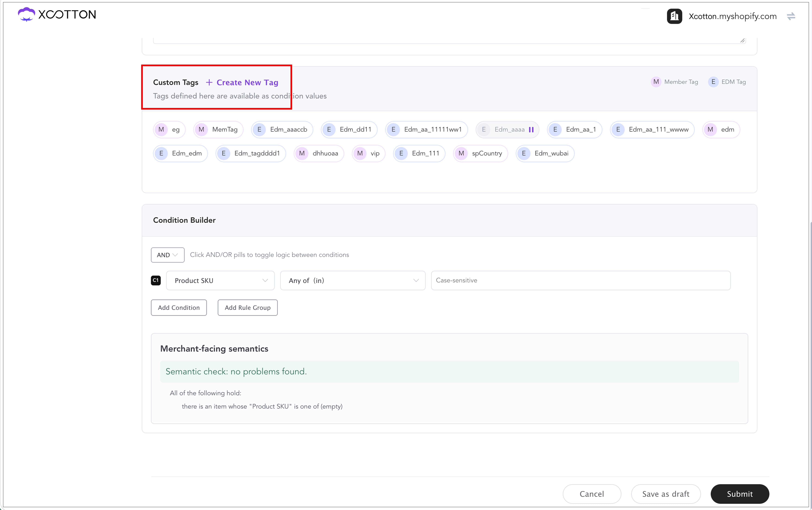Click the XCOTTON cloud logo icon
The width and height of the screenshot is (812, 510).
tap(26, 14)
